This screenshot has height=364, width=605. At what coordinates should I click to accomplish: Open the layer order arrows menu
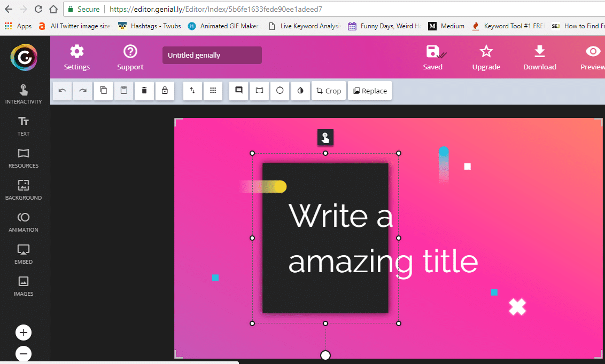[x=192, y=91]
